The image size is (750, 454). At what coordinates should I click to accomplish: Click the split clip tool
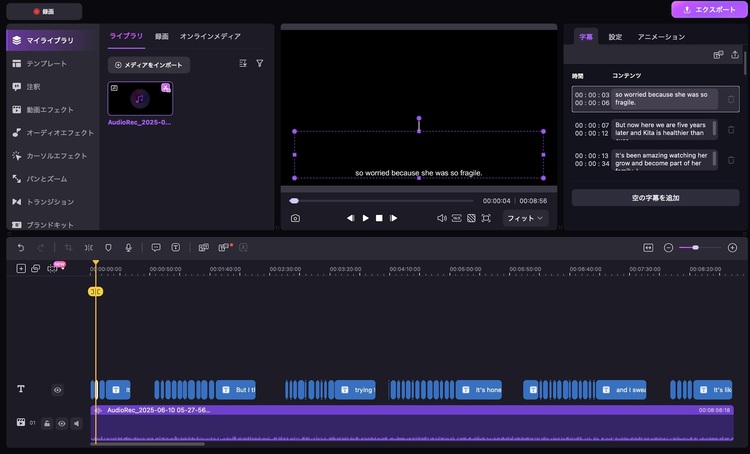click(88, 247)
